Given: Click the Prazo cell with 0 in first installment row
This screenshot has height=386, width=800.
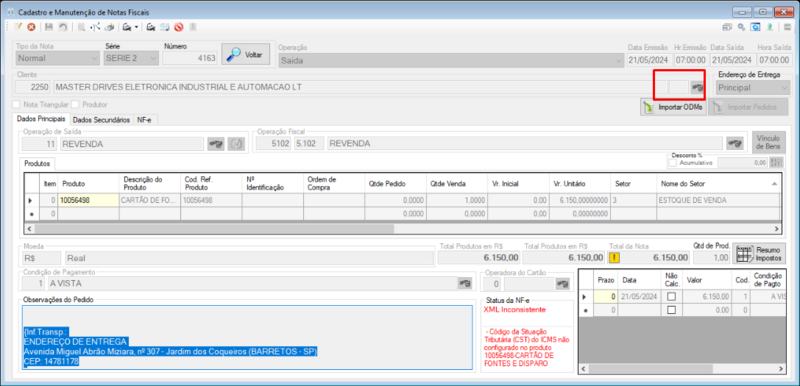Looking at the screenshot, I should coord(606,296).
